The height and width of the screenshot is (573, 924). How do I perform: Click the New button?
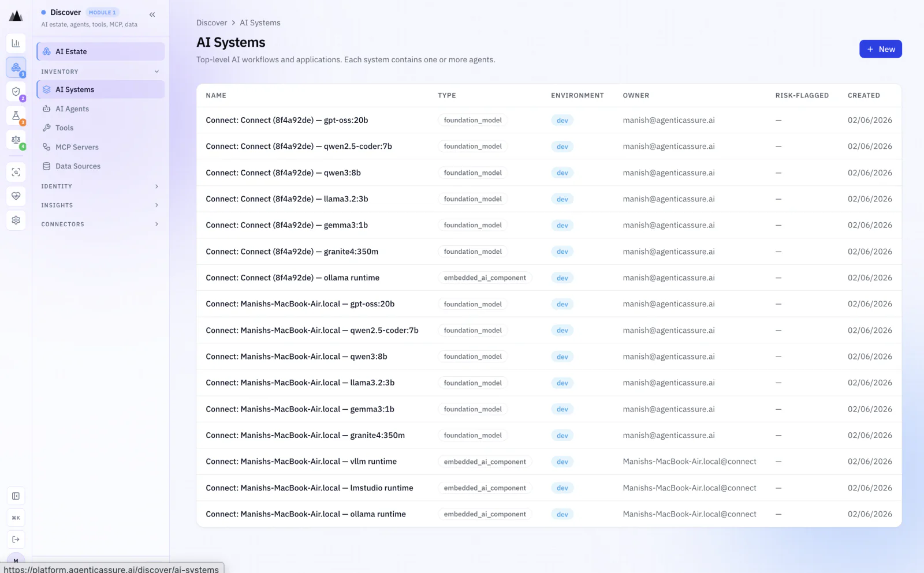click(x=880, y=49)
